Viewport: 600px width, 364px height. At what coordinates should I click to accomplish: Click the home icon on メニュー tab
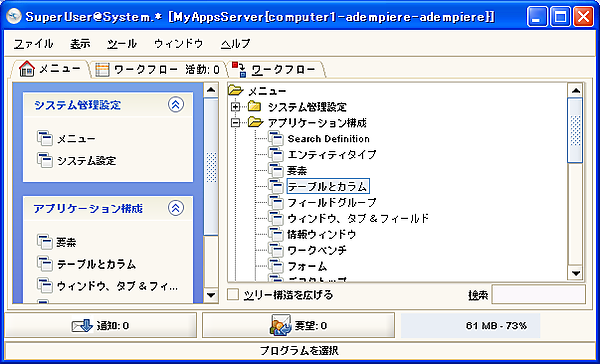(x=27, y=69)
